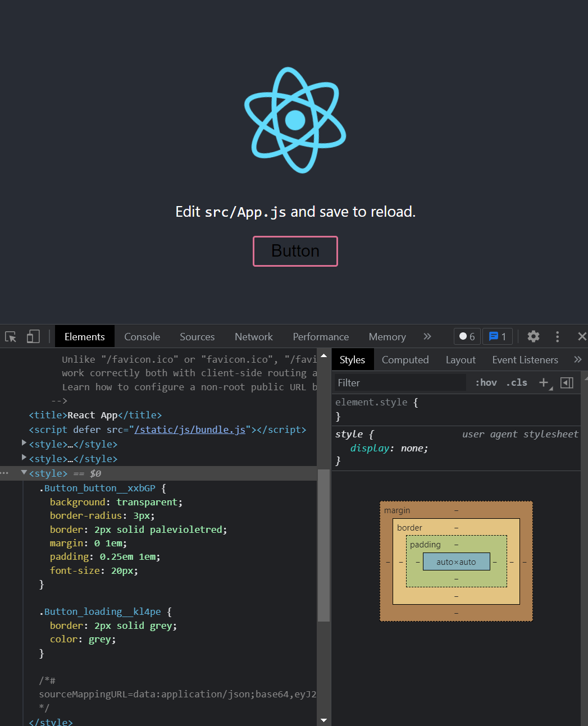Screen dimensions: 588x726
Task: Show more Styles pane tabs chevron
Action: tap(578, 359)
